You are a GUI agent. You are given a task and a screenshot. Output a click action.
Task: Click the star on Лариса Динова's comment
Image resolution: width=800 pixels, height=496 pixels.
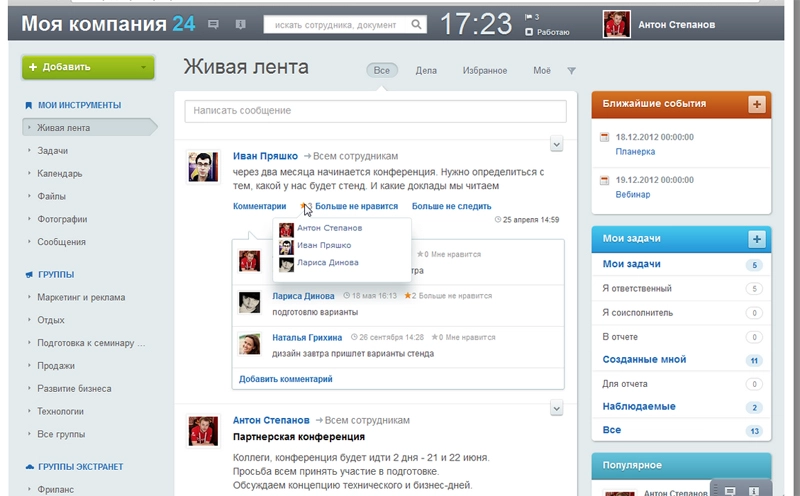[408, 295]
